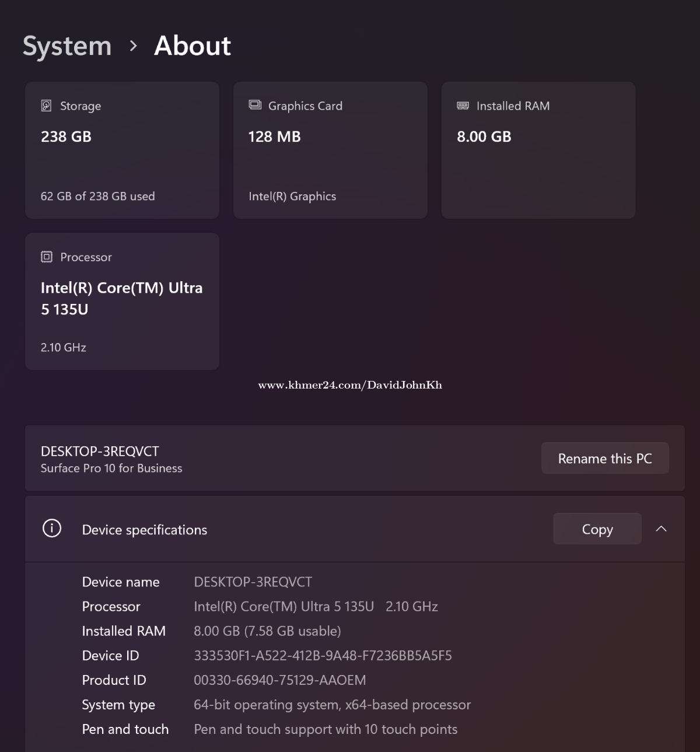Copy the device specifications
This screenshot has height=752, width=700.
[597, 529]
